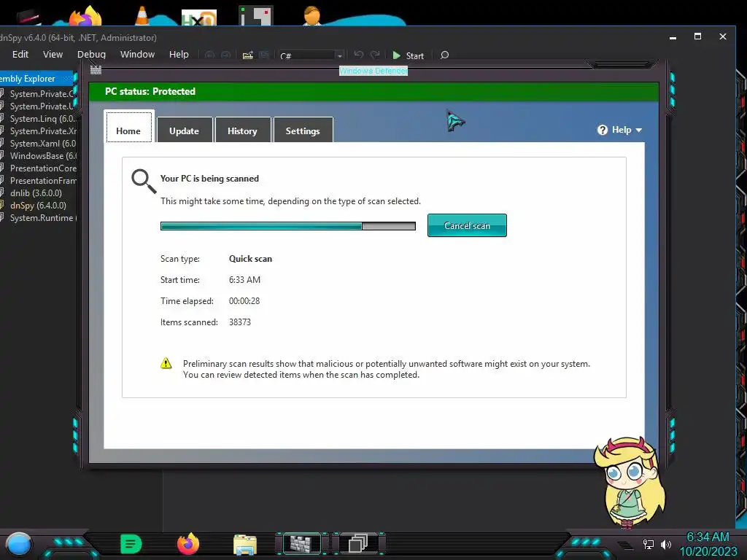The image size is (747, 560).
Task: Click the Windows Defender title label
Action: (373, 71)
